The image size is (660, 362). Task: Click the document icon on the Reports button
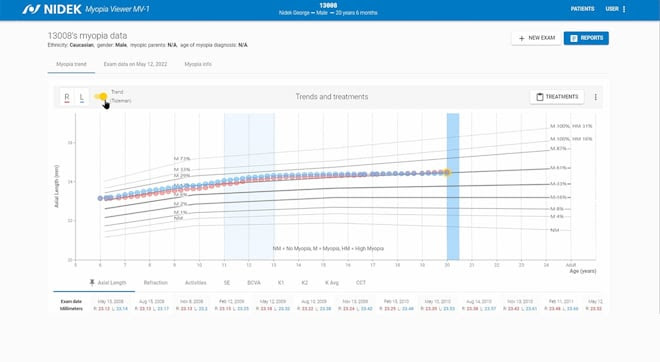tap(574, 38)
